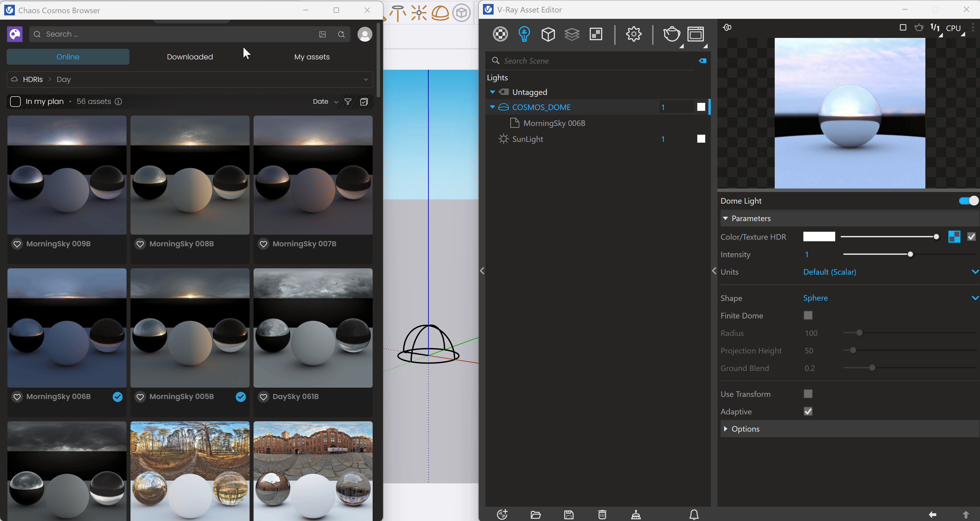This screenshot has height=521, width=980.
Task: Select the Lights category lightbulb icon
Action: tap(524, 34)
